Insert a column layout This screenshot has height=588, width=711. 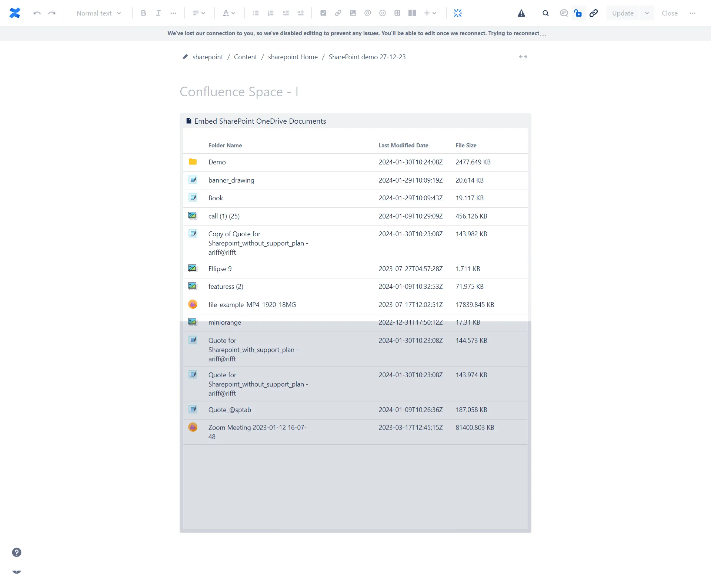(x=412, y=13)
